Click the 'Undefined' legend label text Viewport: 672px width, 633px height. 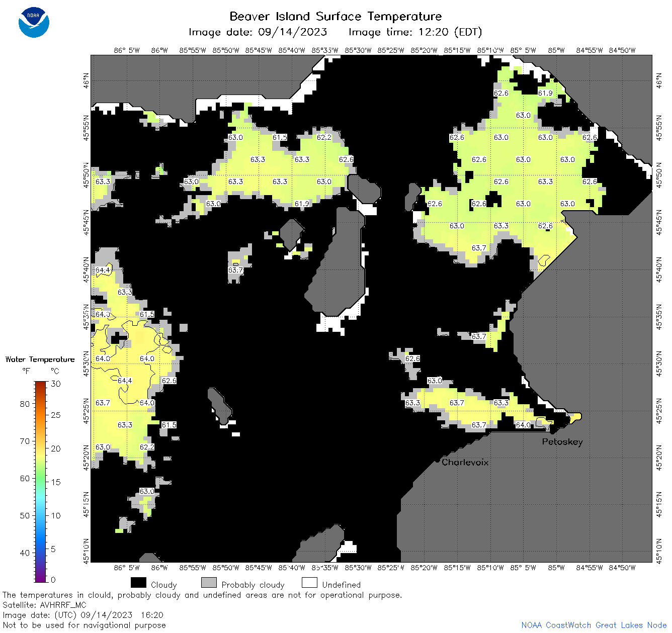[x=342, y=585]
